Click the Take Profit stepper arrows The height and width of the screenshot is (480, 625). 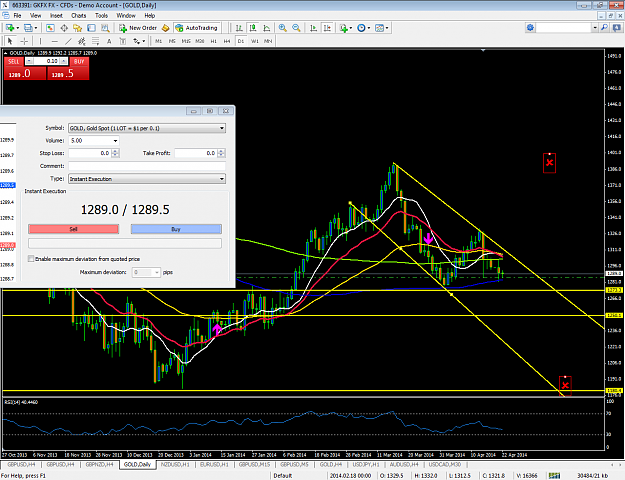(x=221, y=153)
